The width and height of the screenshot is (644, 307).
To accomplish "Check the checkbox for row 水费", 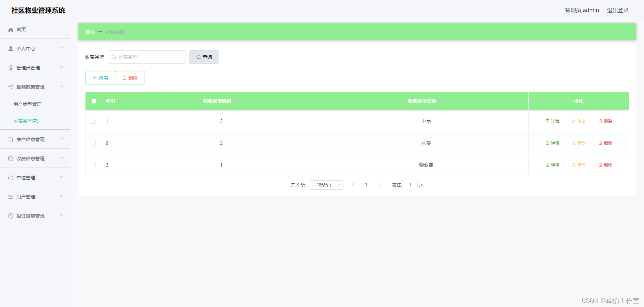I will pos(93,143).
